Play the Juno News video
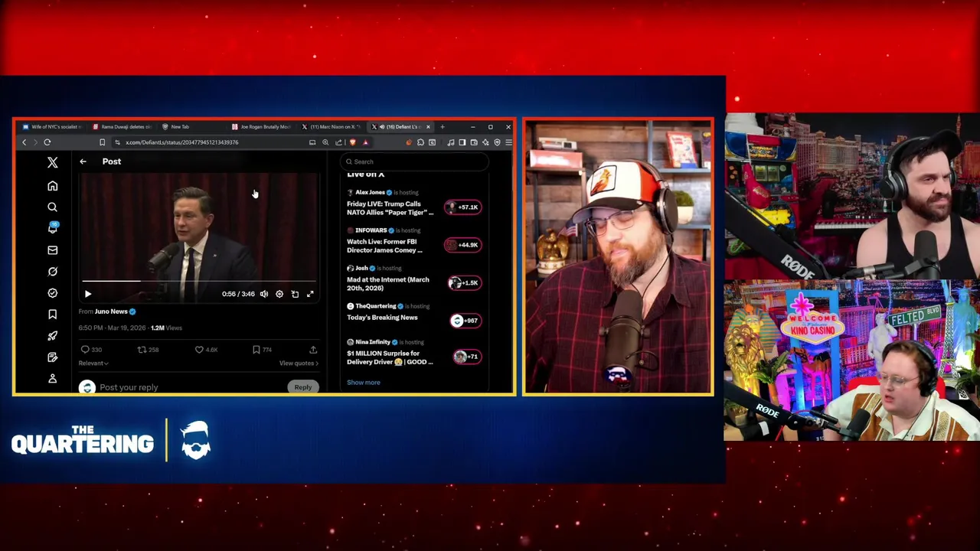980x551 pixels. tap(87, 294)
